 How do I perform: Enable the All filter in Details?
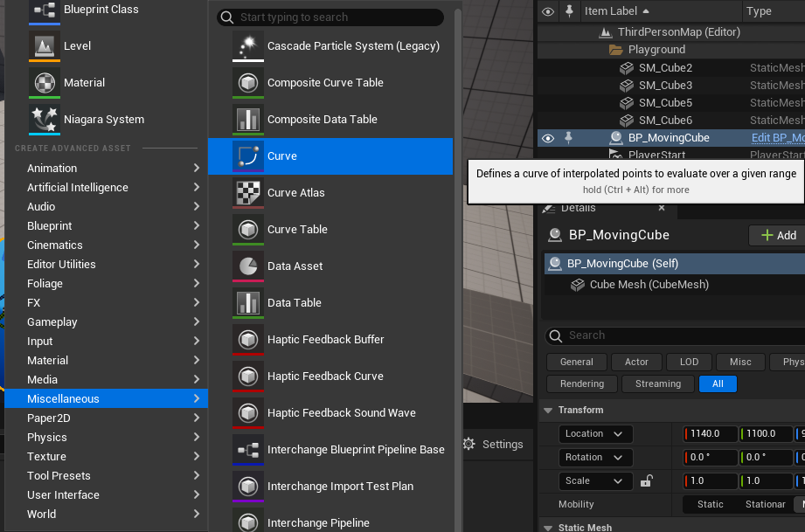click(718, 383)
